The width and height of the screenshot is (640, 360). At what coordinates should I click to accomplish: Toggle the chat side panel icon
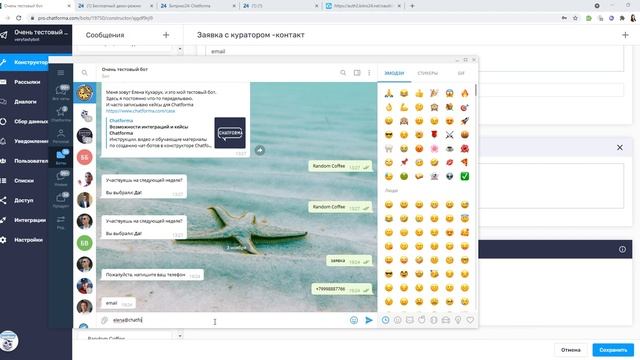357,73
